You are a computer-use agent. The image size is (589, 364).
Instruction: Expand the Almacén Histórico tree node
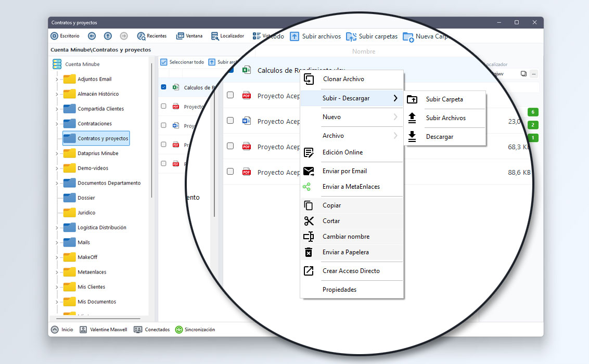pos(57,94)
